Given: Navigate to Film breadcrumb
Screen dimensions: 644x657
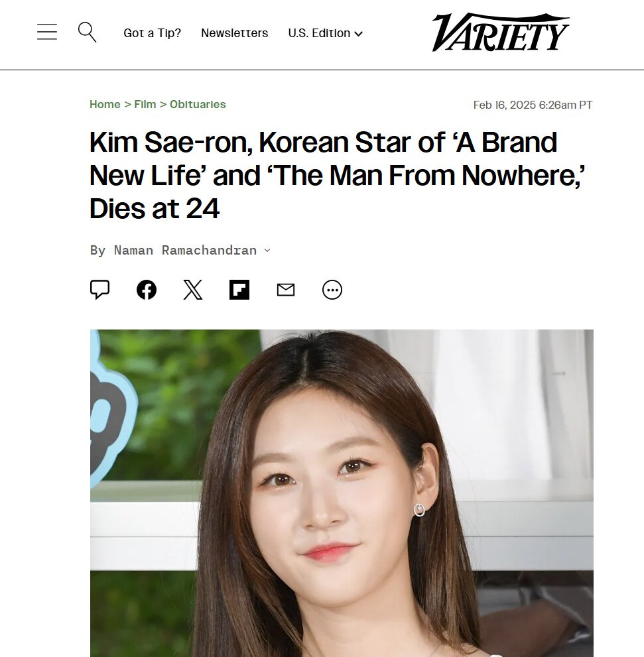Looking at the screenshot, I should (145, 104).
